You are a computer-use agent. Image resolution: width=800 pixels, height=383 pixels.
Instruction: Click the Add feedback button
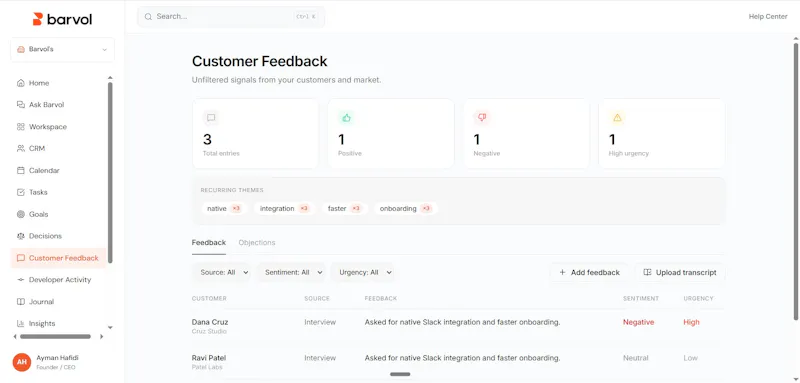(589, 272)
